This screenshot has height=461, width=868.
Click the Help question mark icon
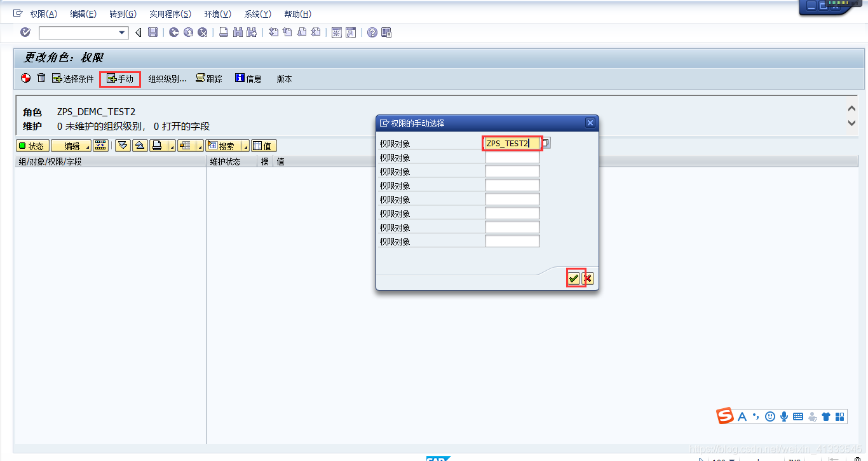pyautogui.click(x=372, y=32)
